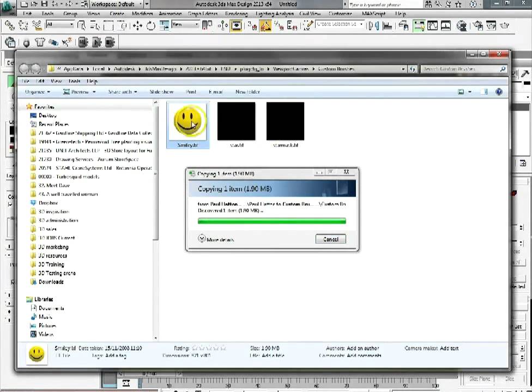The image size is (532, 392).
Task: Click the Render Production teapot
Action: tap(505, 26)
